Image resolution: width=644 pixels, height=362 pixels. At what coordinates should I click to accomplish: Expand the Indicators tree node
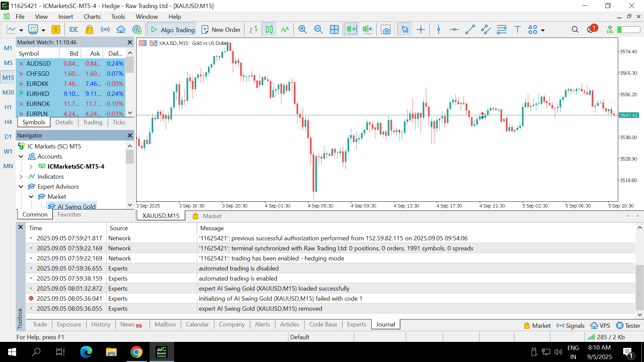tap(21, 177)
